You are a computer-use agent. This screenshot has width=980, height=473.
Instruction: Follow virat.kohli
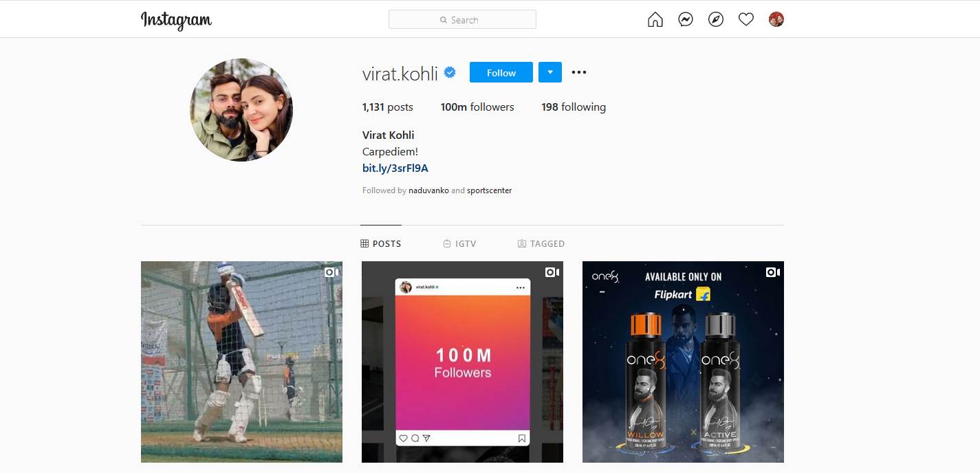(501, 72)
